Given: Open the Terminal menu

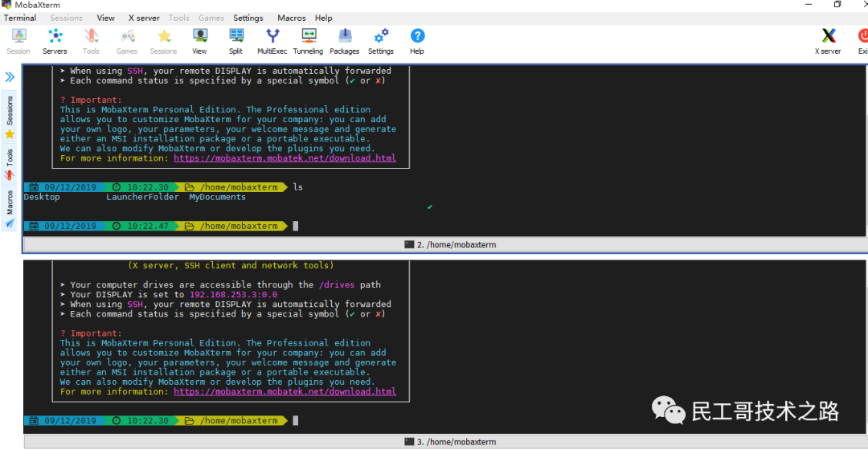Looking at the screenshot, I should pyautogui.click(x=20, y=18).
